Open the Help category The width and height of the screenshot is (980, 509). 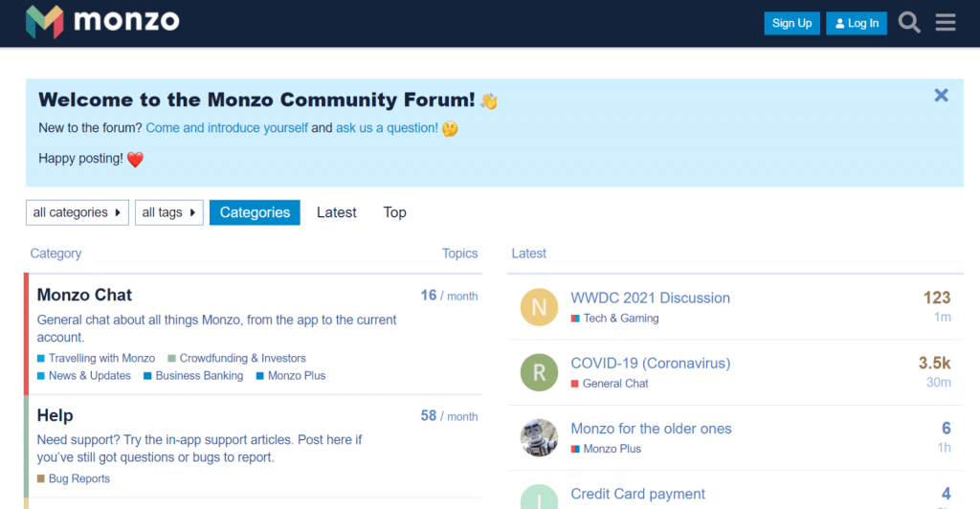55,415
